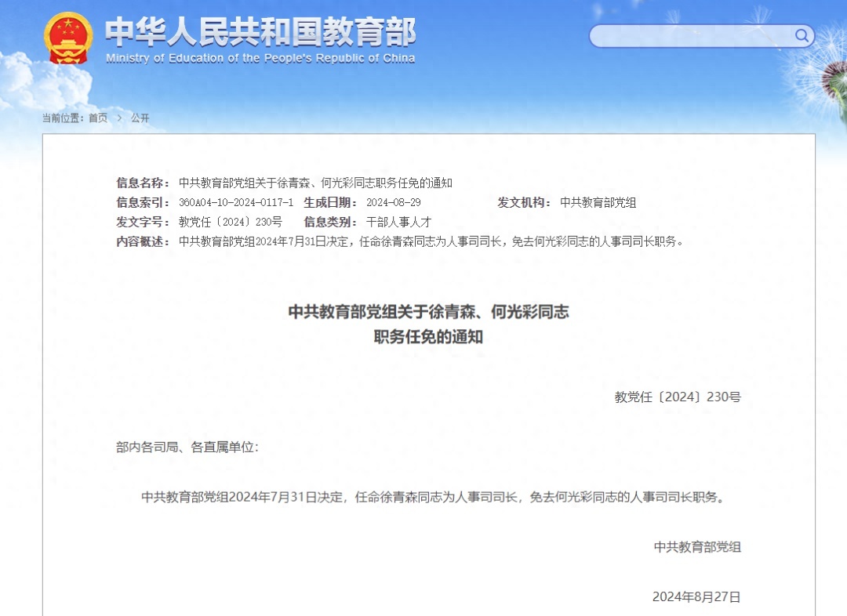The width and height of the screenshot is (847, 616).
Task: Open the 公开 breadcrumb link
Action: pos(140,118)
